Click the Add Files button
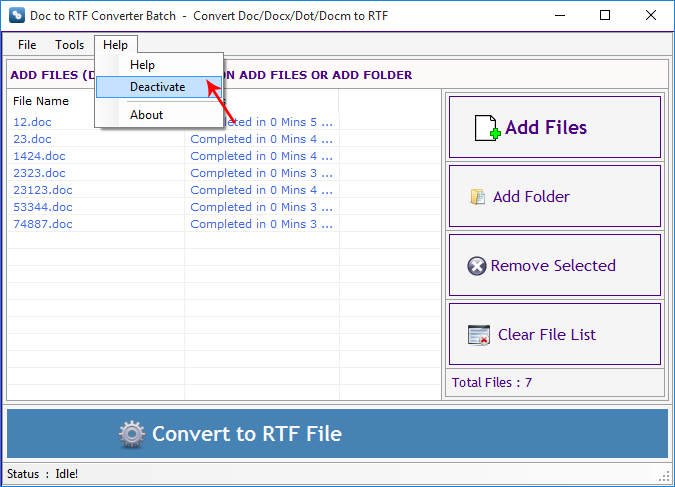The width and height of the screenshot is (675, 487). 554,127
